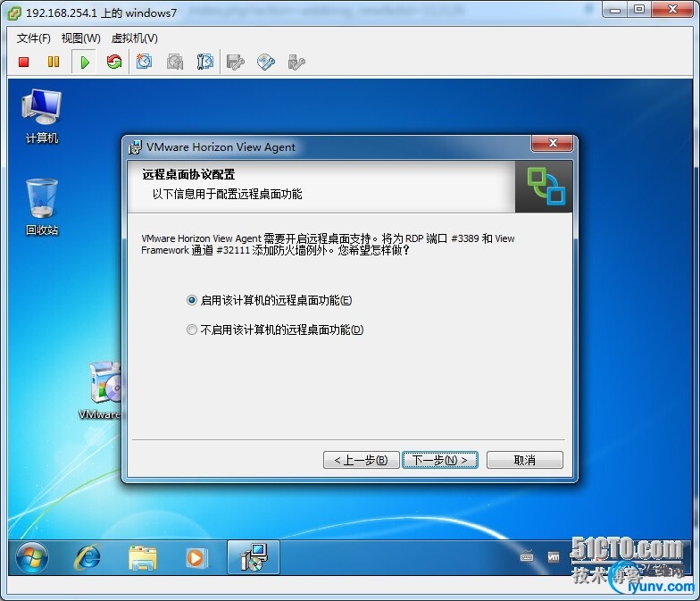Screen dimensions: 700x601
Task: Click the VMware Tools vm tray icon
Action: tap(554, 557)
